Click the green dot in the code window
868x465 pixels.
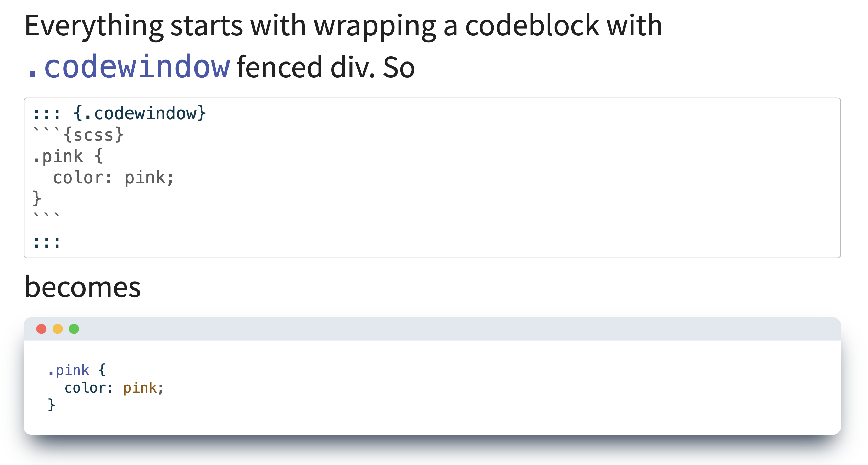pyautogui.click(x=74, y=329)
